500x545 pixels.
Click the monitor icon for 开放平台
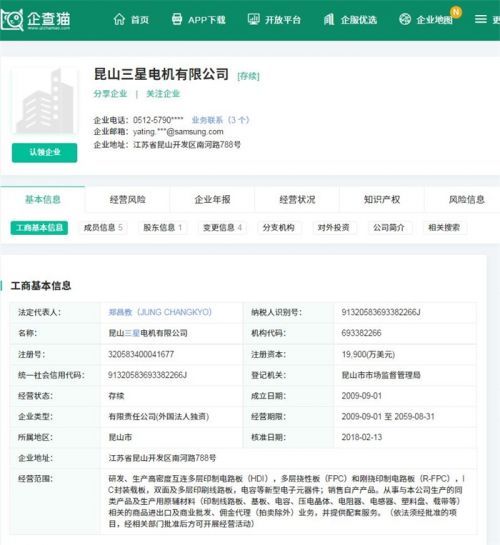point(254,19)
